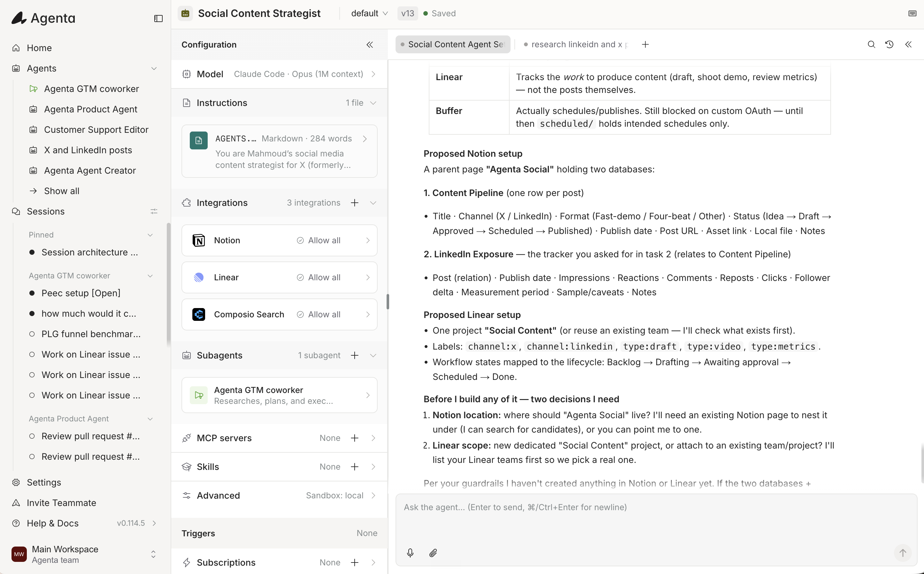Collapse the Agents section in sidebar
924x574 pixels.
click(x=154, y=68)
